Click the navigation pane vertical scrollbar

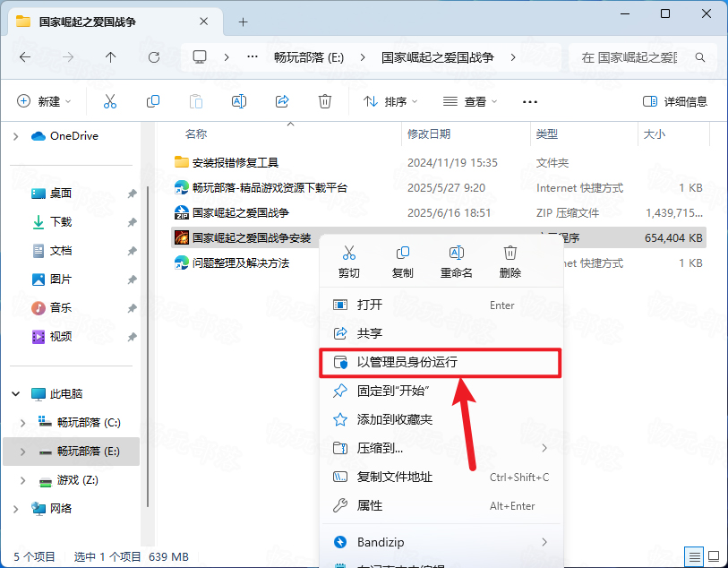coord(148,346)
